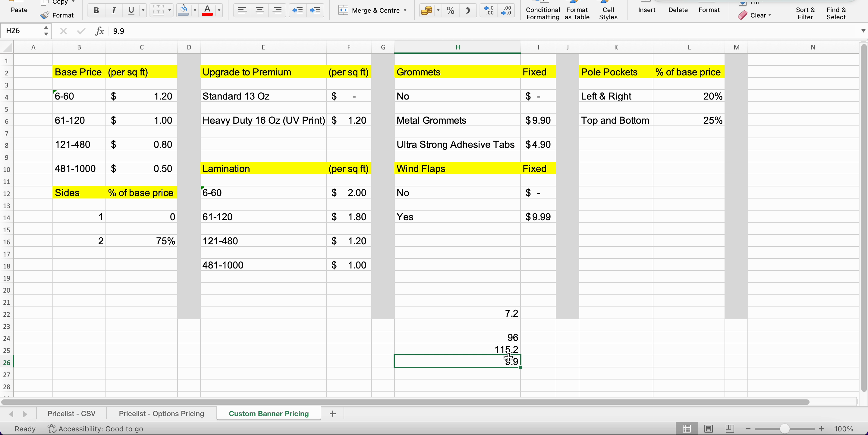Apply percent style format

tap(451, 11)
